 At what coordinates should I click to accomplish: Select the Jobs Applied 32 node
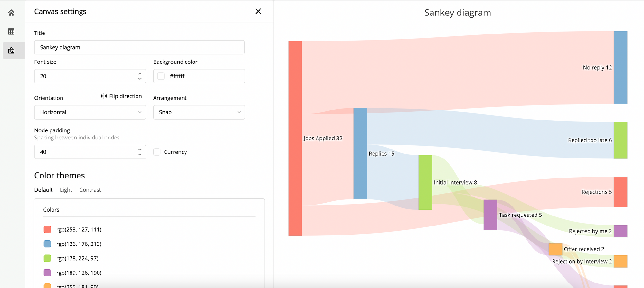pos(295,138)
